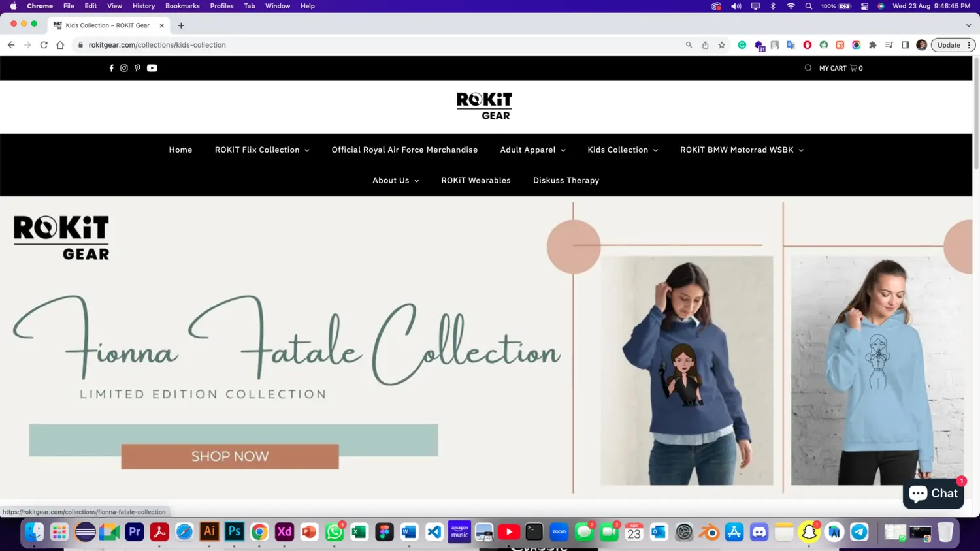Open the ROKiT Gear Facebook page icon
980x551 pixels.
click(111, 68)
